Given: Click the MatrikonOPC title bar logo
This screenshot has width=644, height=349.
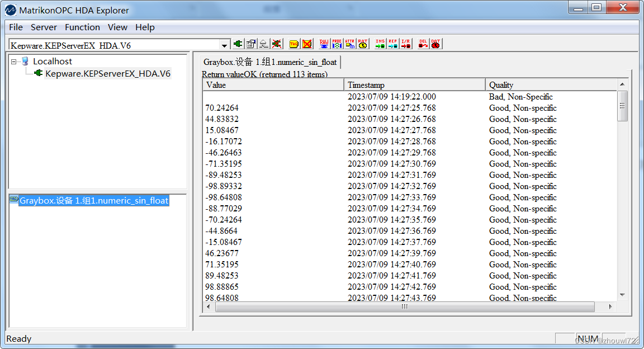Looking at the screenshot, I should pyautogui.click(x=10, y=10).
